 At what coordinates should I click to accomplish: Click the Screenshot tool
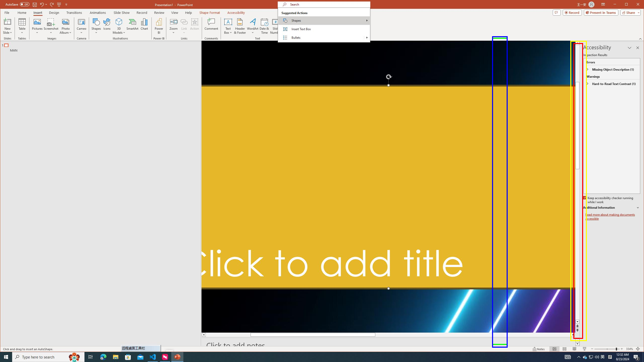click(x=51, y=26)
